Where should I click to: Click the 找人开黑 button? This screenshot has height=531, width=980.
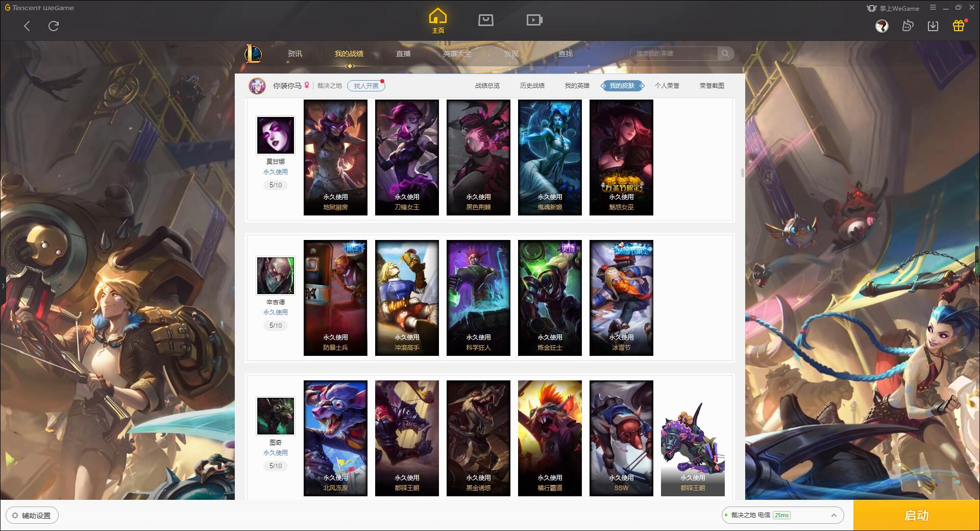click(366, 86)
